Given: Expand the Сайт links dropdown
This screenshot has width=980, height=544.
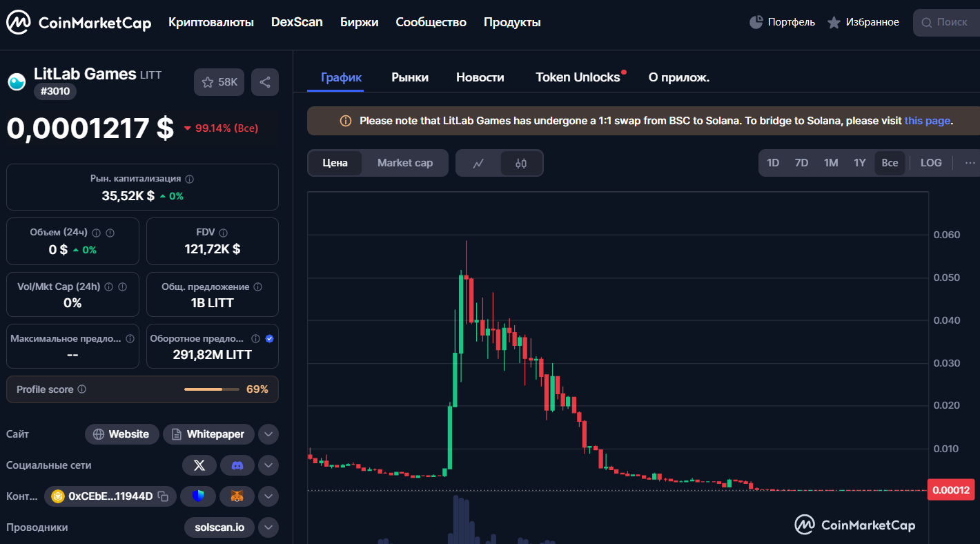Looking at the screenshot, I should click(x=268, y=434).
